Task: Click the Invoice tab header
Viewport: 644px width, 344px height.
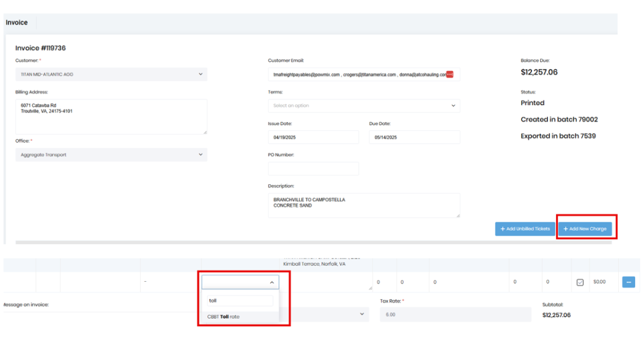Action: point(17,23)
